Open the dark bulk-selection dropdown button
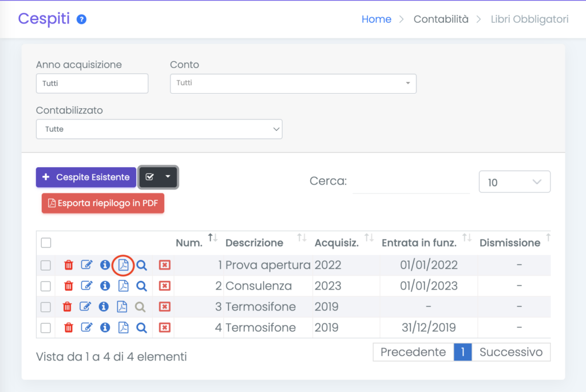The width and height of the screenshot is (586, 392). click(159, 177)
